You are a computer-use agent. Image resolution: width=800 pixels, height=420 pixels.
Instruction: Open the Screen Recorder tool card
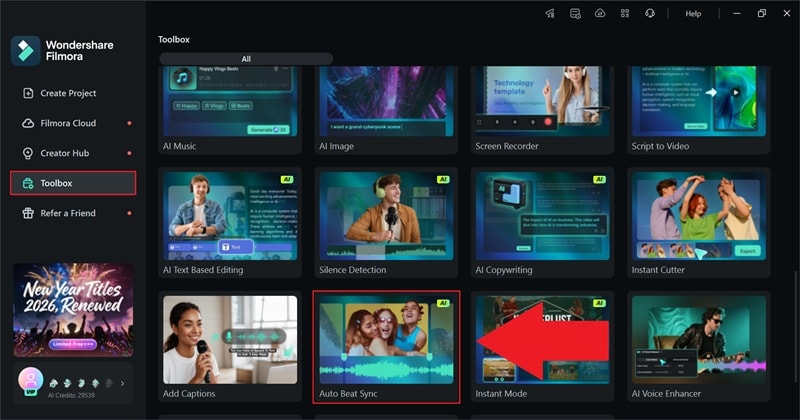[542, 110]
